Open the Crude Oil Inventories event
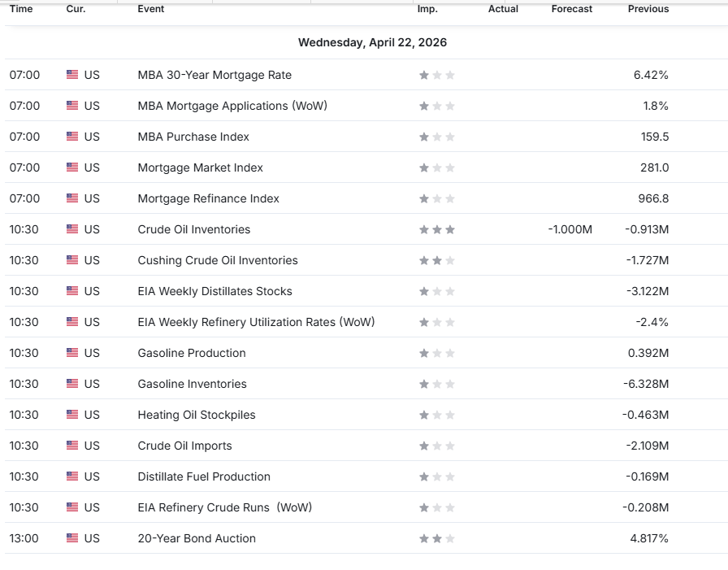728x570 pixels. click(193, 229)
